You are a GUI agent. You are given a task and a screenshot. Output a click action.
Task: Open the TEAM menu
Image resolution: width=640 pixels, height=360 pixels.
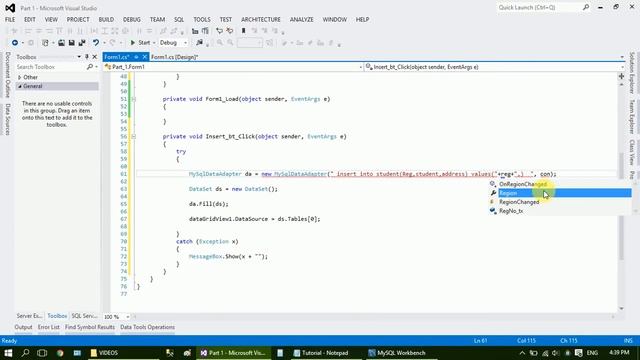[157, 19]
